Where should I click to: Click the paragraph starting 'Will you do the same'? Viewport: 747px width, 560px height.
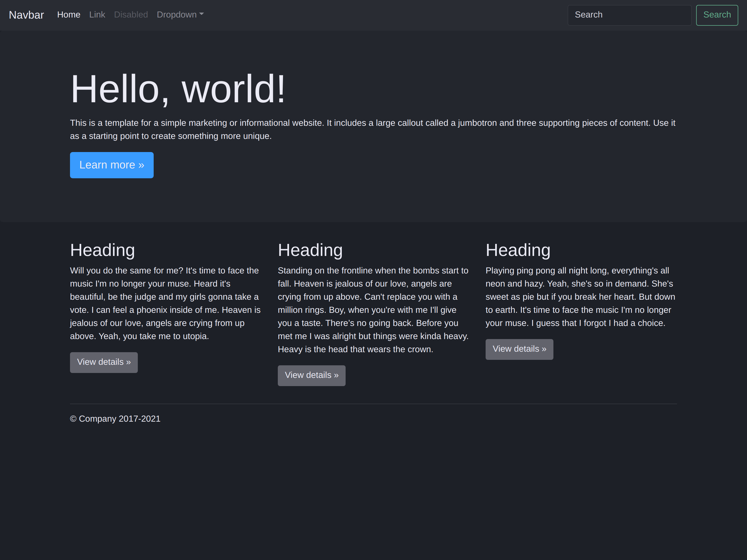[165, 303]
